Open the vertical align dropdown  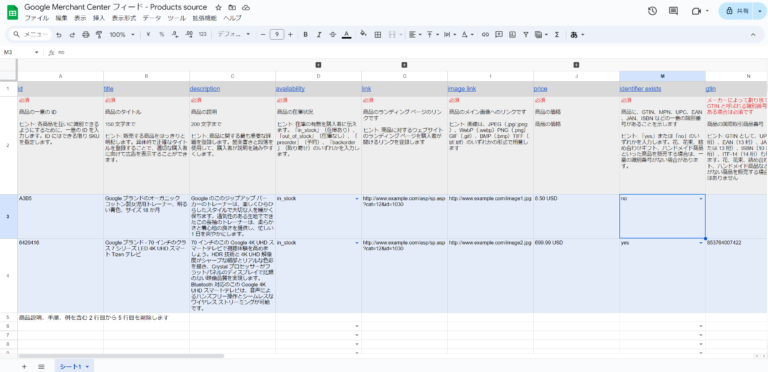click(x=432, y=35)
